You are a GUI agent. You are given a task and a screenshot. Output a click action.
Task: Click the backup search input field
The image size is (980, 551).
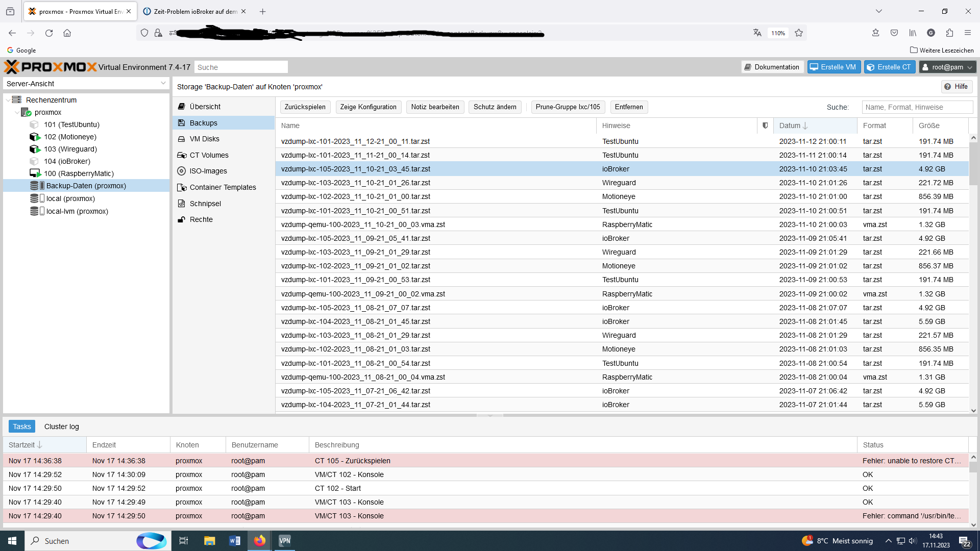click(x=917, y=107)
